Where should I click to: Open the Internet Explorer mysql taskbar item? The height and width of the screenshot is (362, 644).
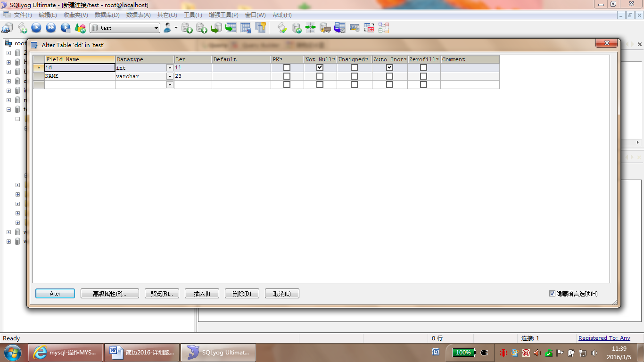tap(66, 353)
